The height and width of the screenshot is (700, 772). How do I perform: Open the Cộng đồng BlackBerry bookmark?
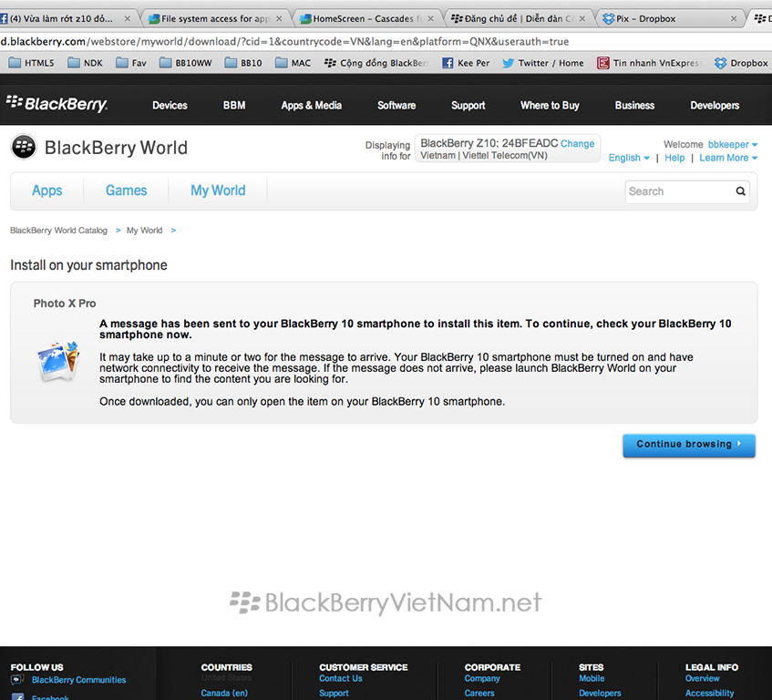[x=376, y=63]
